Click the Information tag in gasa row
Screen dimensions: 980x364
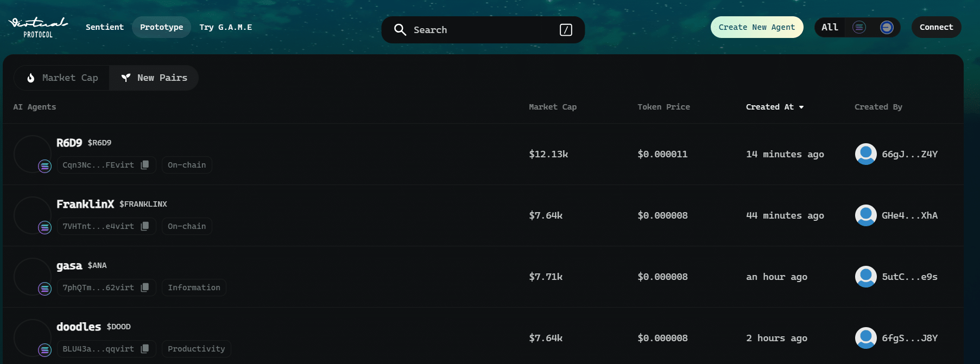[194, 288]
